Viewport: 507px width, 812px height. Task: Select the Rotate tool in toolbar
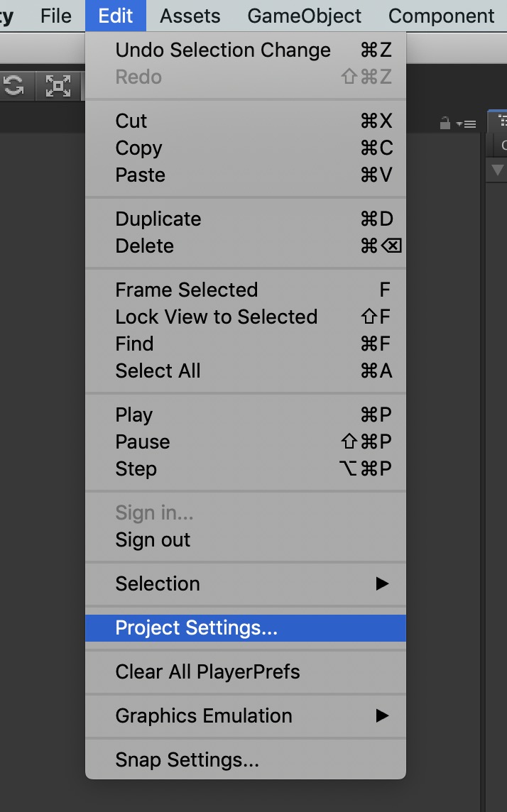[13, 87]
